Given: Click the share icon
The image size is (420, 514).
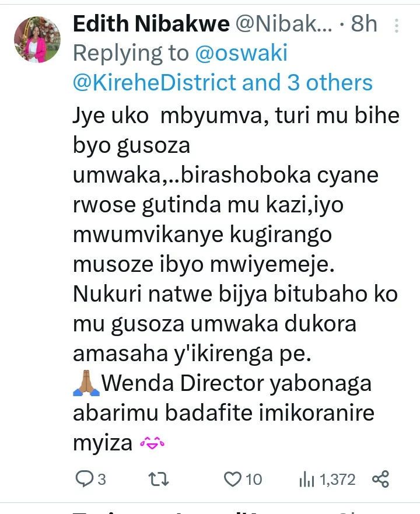Looking at the screenshot, I should (x=381, y=479).
